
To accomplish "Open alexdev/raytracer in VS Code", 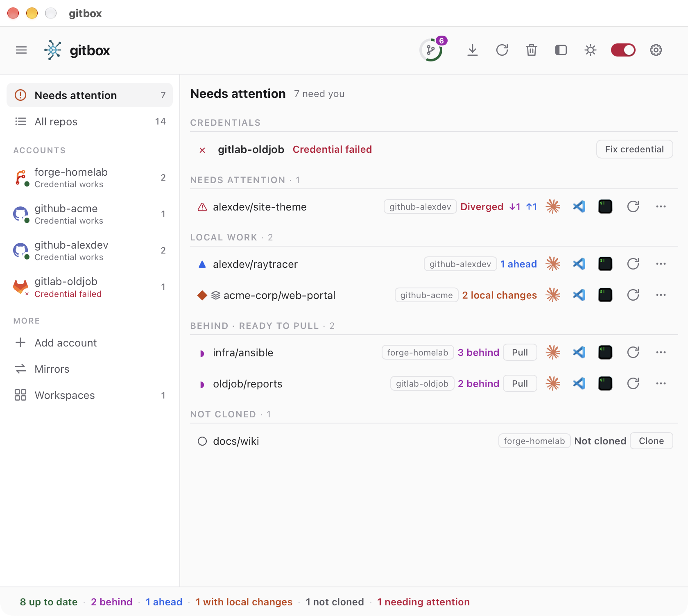I will [x=579, y=264].
